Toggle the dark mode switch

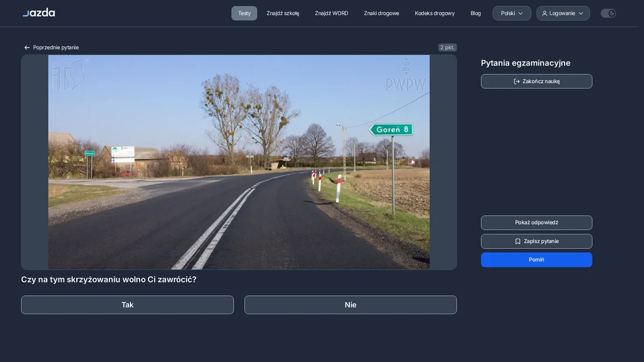point(608,13)
